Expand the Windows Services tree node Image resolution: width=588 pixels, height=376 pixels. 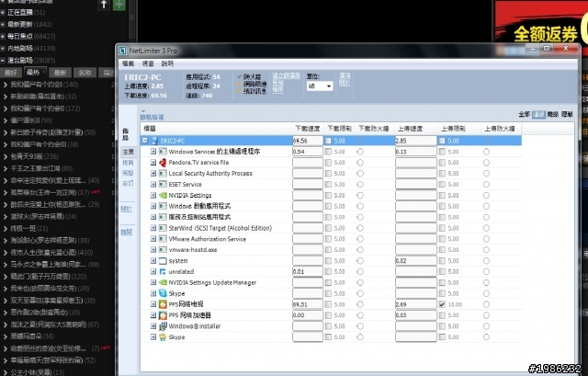(153, 152)
